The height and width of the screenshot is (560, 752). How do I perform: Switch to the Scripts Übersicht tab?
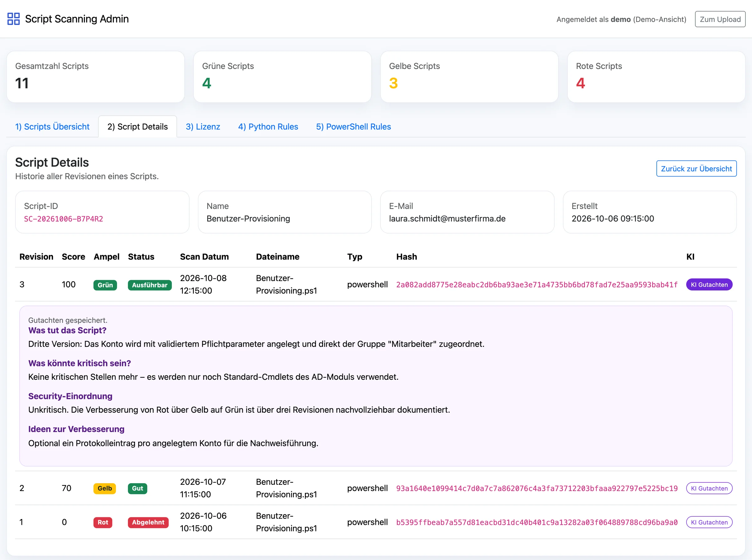click(52, 126)
